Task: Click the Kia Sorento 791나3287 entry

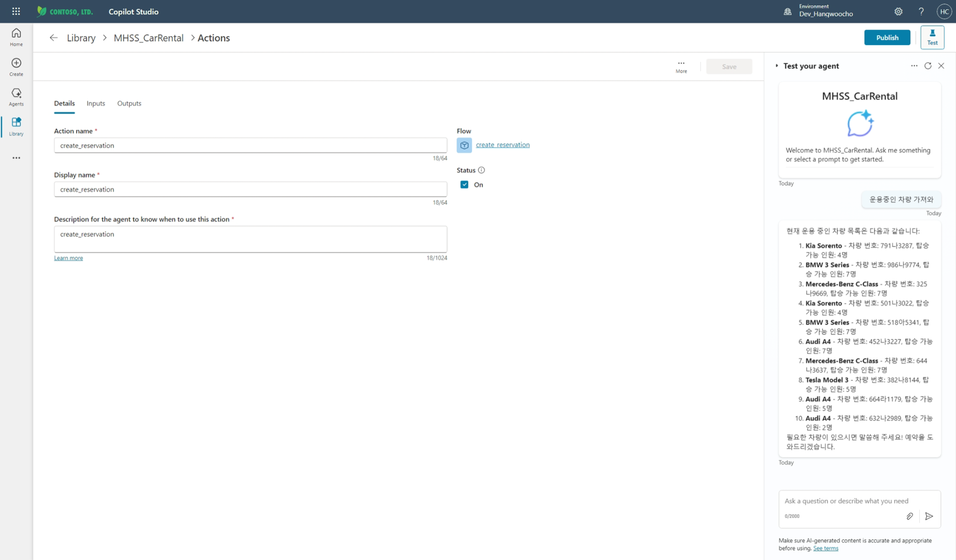Action: click(x=867, y=250)
